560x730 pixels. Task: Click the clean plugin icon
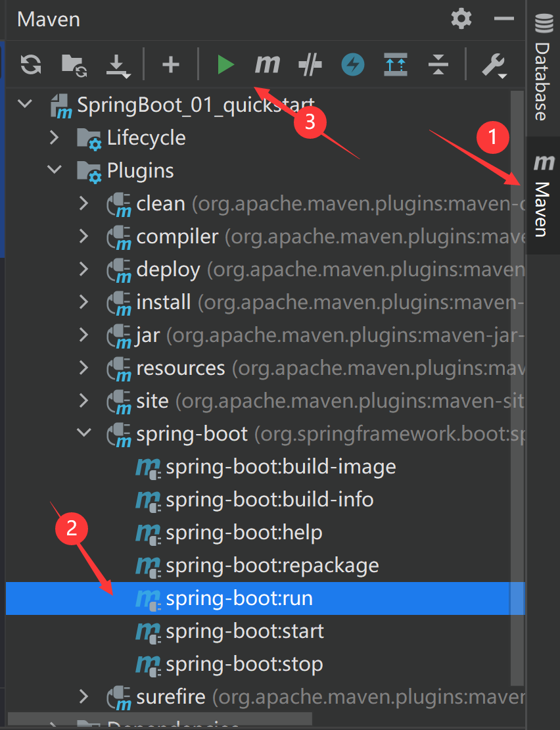119,205
